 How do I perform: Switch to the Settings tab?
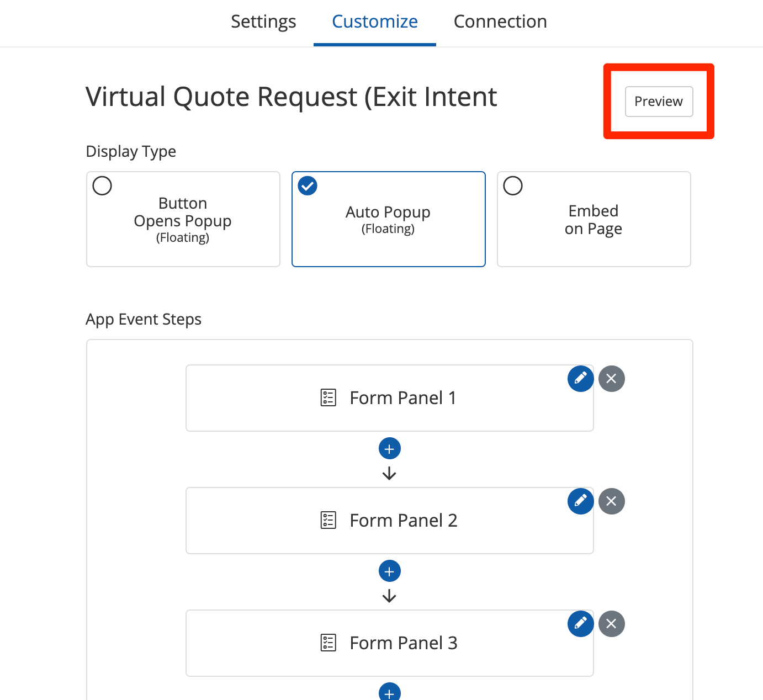click(x=263, y=22)
